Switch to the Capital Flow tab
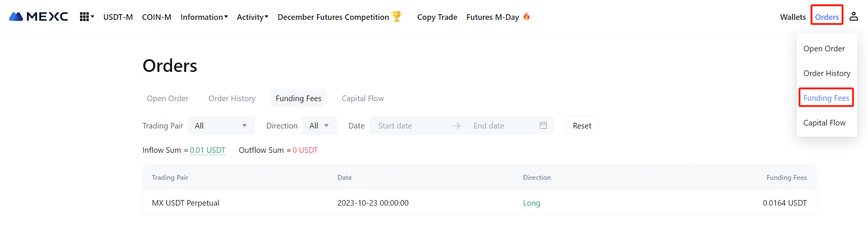868x233 pixels. click(362, 98)
